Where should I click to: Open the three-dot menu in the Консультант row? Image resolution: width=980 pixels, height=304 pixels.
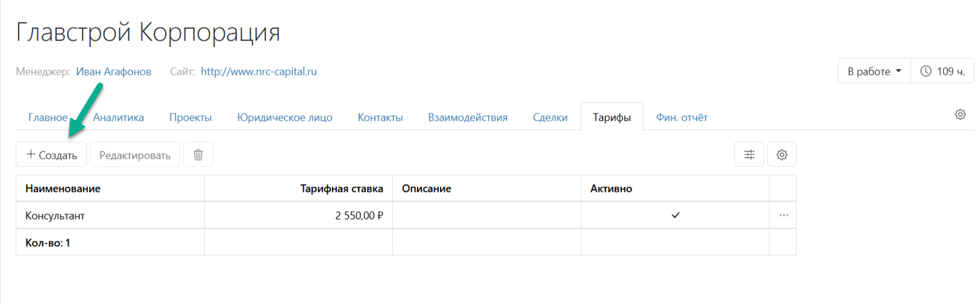[784, 215]
